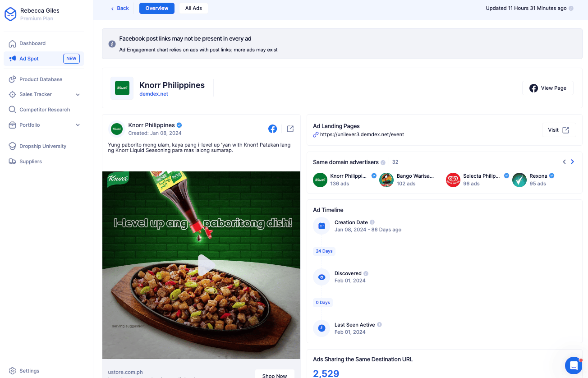The image size is (588, 378).
Task: Open the demdex.net domain link
Action: 154,94
